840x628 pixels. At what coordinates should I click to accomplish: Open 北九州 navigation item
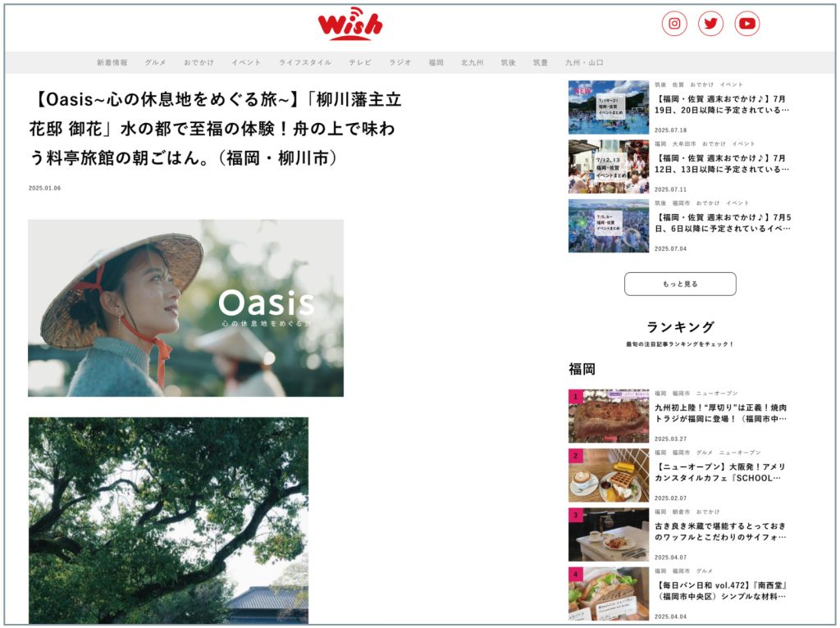[472, 62]
